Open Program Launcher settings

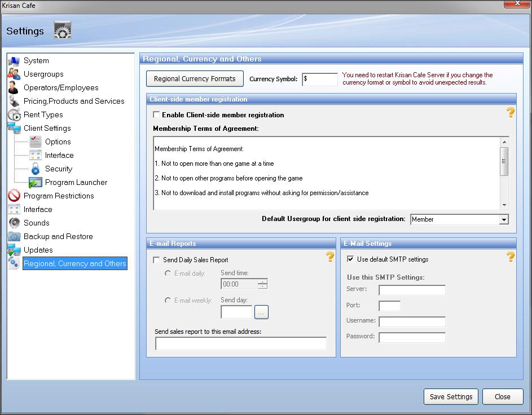pos(76,183)
